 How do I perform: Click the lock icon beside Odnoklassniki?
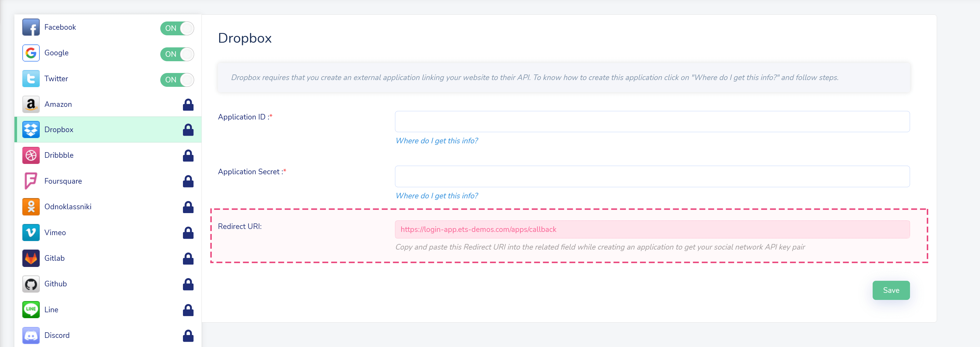(188, 207)
